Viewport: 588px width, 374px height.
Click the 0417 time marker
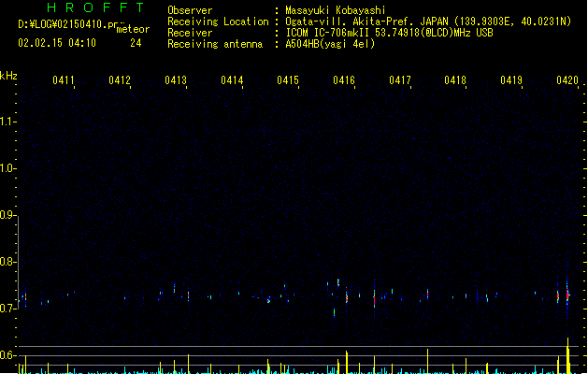click(x=400, y=80)
